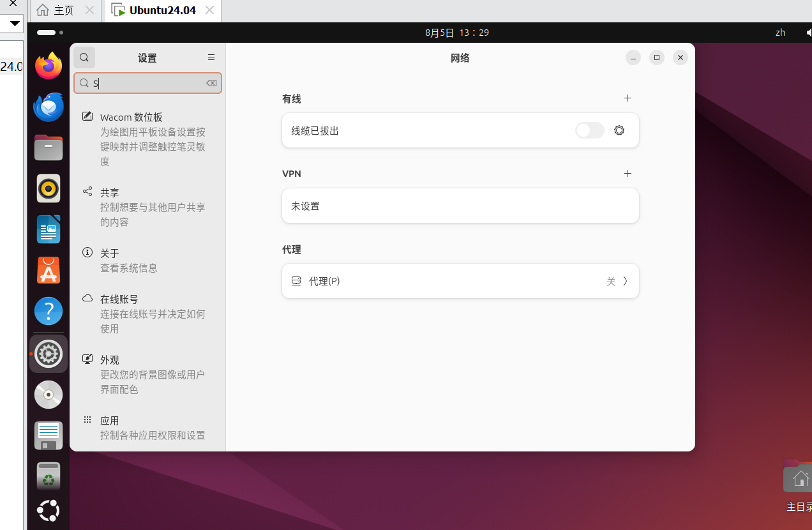Open the Trash from the dock
Screen dimensions: 812x530
tap(49, 476)
